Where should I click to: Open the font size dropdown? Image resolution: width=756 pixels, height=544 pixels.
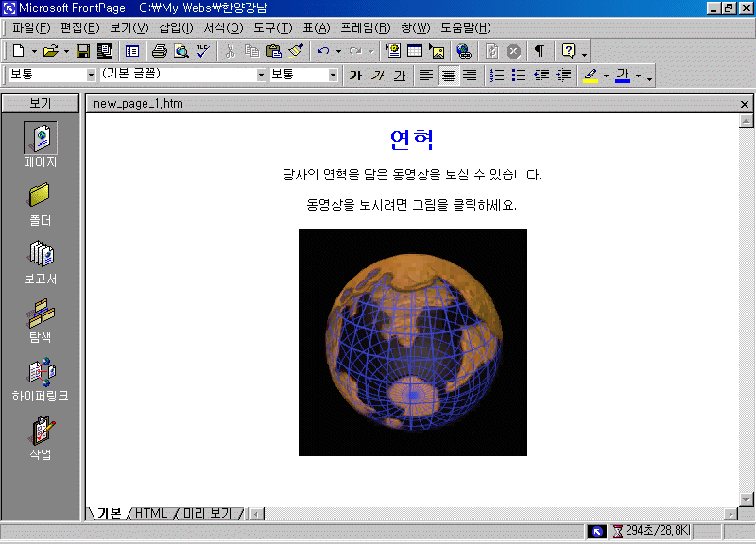tap(333, 76)
